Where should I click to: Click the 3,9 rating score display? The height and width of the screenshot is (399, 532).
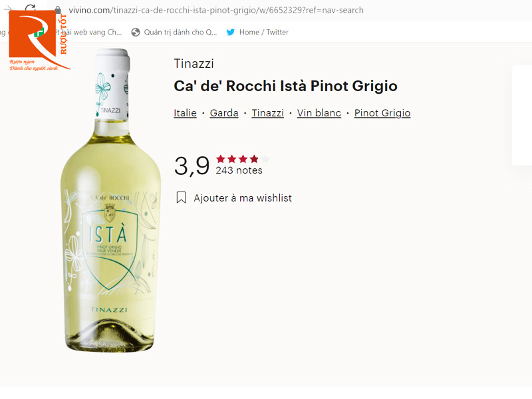(x=191, y=165)
